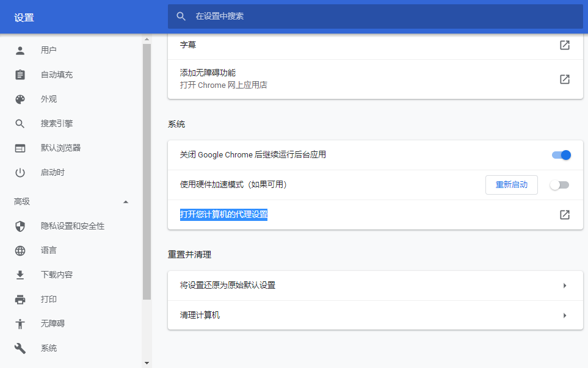
Task: Click the download icon for 下载内容
Action: tap(20, 275)
